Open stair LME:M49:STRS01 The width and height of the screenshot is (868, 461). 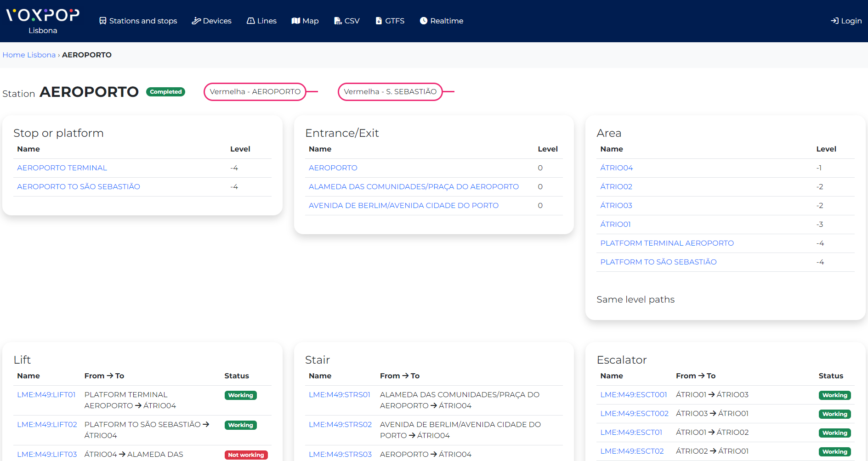[340, 394]
